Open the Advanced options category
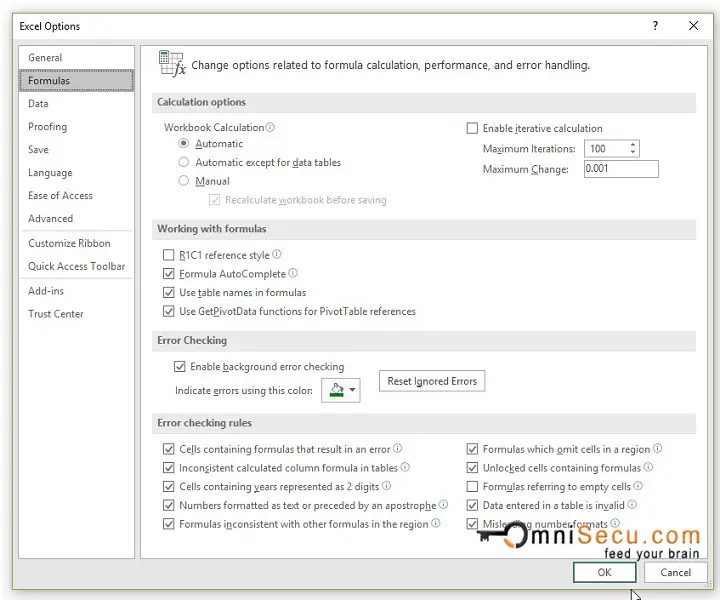Image resolution: width=720 pixels, height=600 pixels. 76,219
